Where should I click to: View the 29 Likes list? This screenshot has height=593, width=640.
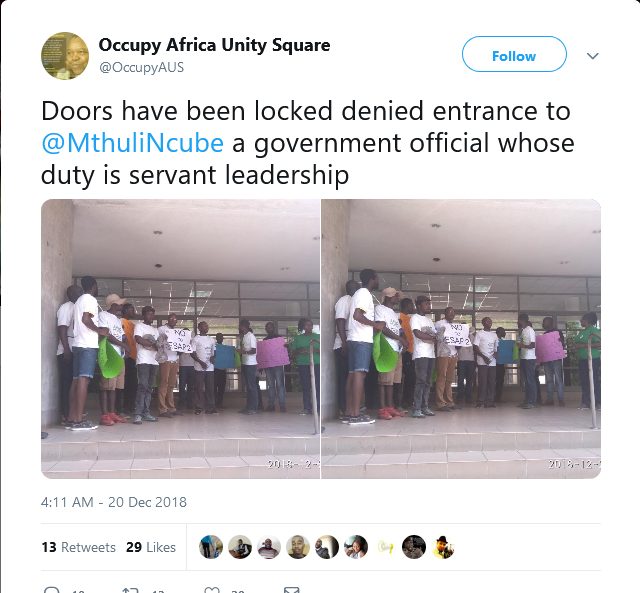[x=151, y=547]
